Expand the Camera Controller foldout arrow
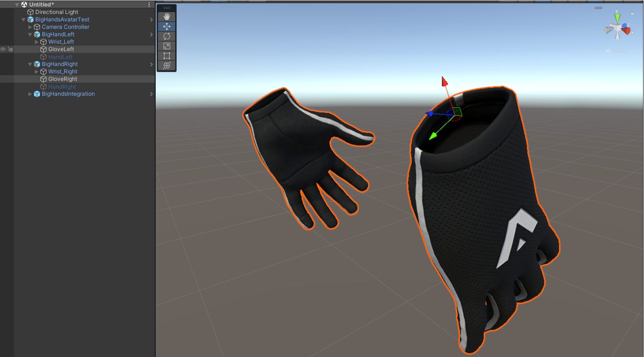The width and height of the screenshot is (644, 357). click(30, 27)
